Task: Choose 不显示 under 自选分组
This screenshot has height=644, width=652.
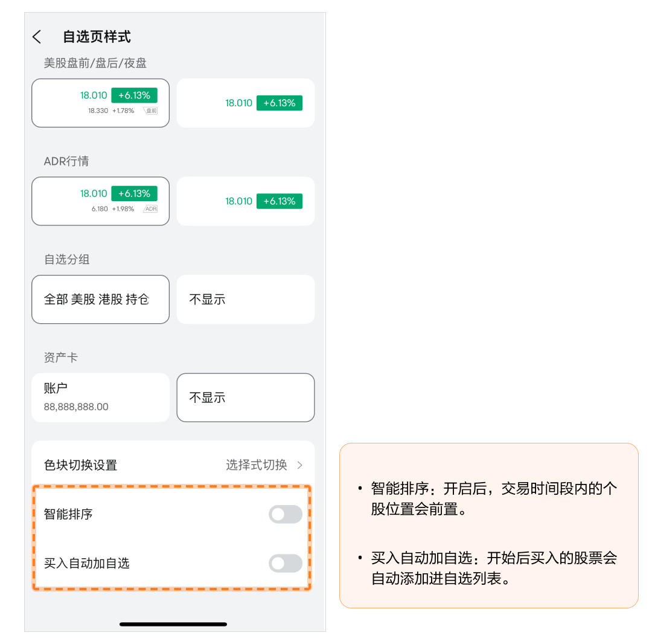Action: click(245, 300)
